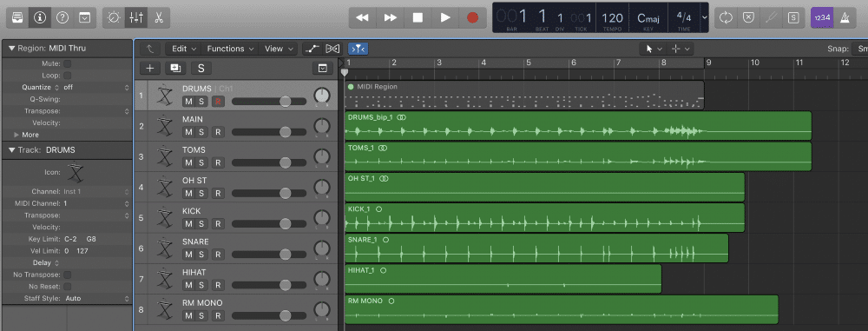868x331 pixels.
Task: Collapse the Region: MIDI Thru section
Action: pyautogui.click(x=11, y=49)
